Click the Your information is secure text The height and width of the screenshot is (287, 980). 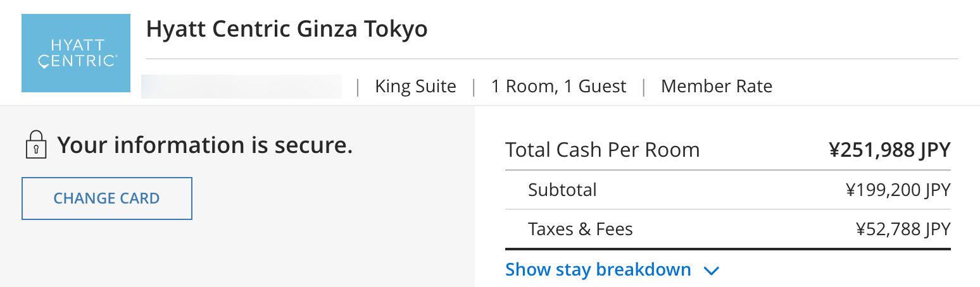tap(204, 145)
